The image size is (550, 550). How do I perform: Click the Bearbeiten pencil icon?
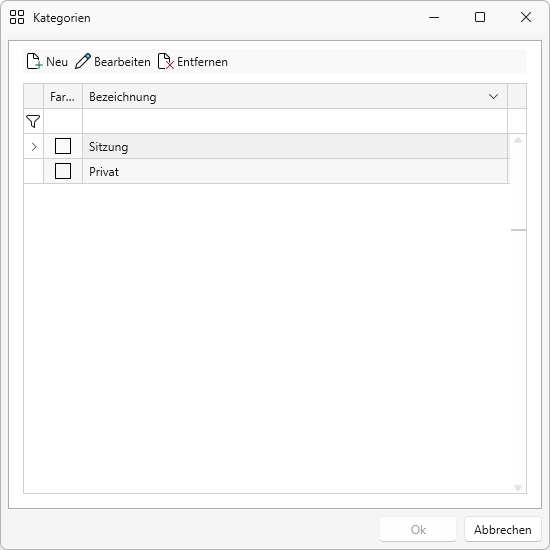(83, 61)
